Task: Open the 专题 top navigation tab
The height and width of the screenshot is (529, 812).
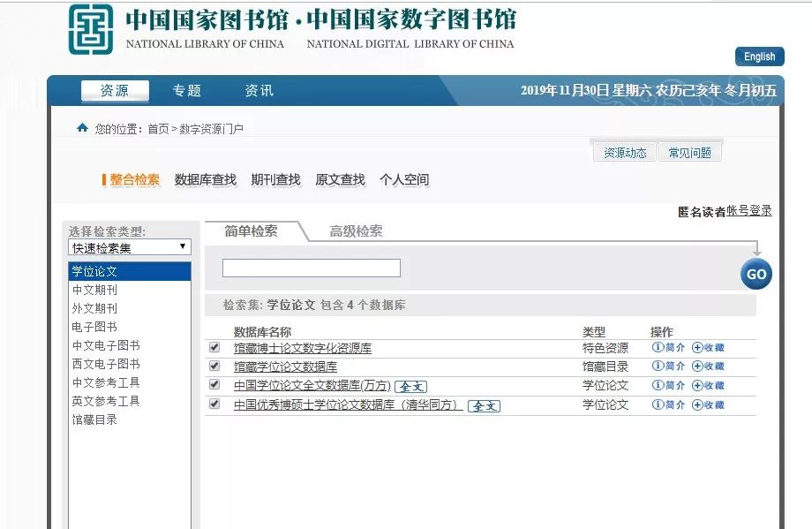Action: (187, 91)
